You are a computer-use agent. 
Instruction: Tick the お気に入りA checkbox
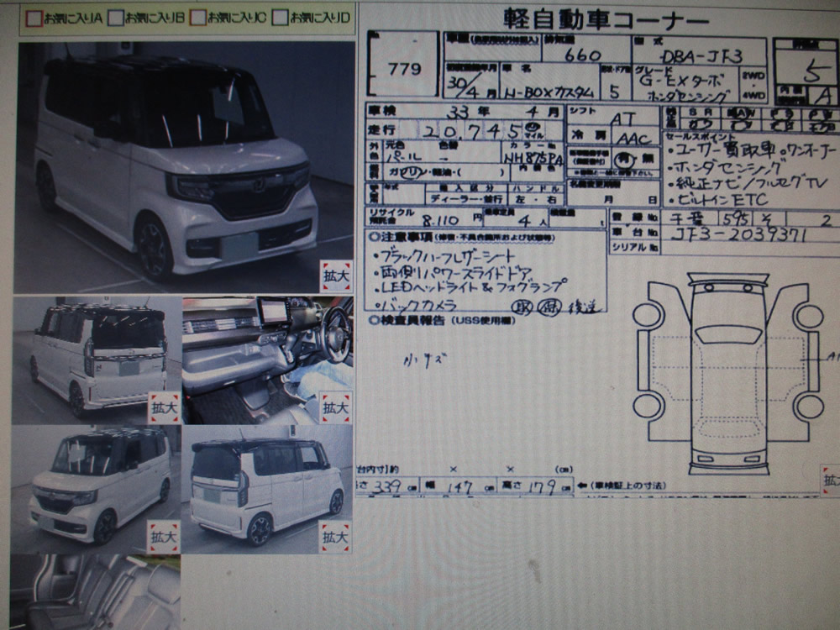pyautogui.click(x=34, y=18)
